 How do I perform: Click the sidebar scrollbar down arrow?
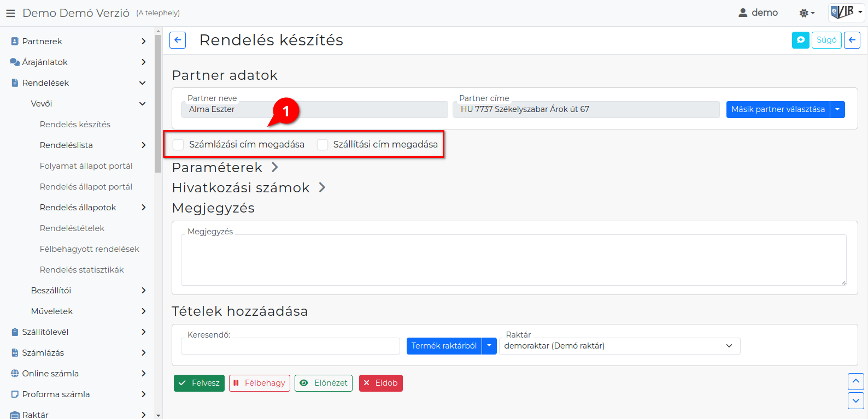click(x=158, y=415)
